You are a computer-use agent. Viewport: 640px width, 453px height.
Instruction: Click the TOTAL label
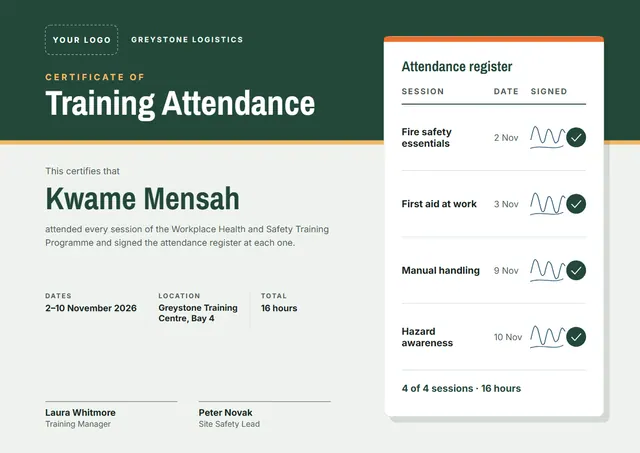pyautogui.click(x=274, y=296)
